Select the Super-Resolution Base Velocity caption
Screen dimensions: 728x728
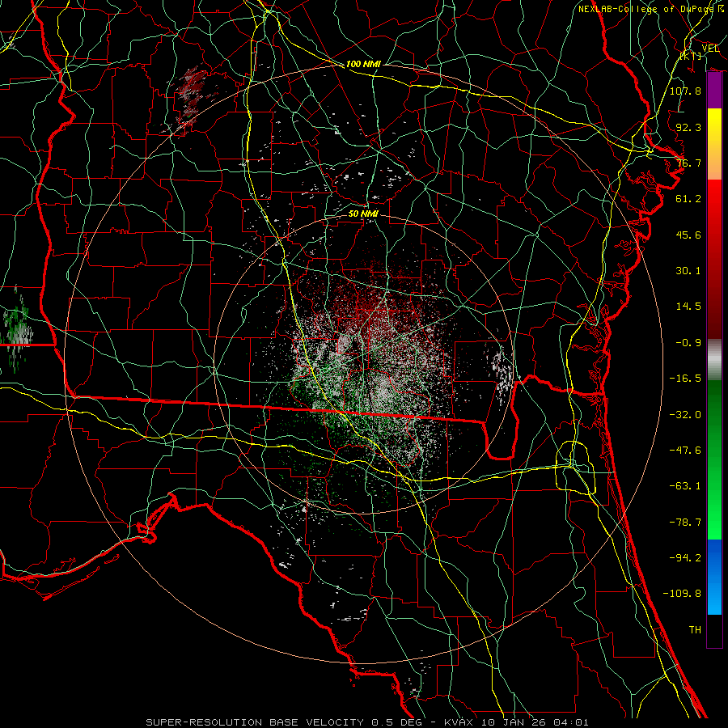click(x=367, y=722)
